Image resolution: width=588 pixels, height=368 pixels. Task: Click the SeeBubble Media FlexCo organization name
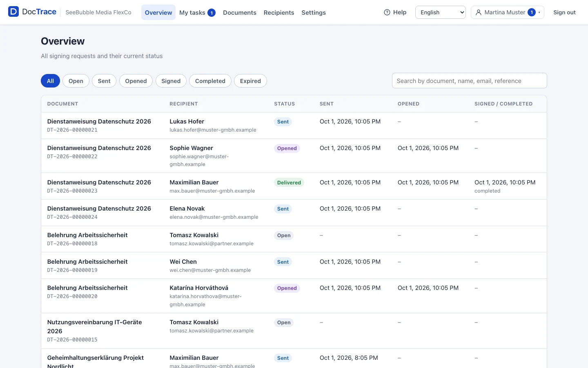click(98, 12)
